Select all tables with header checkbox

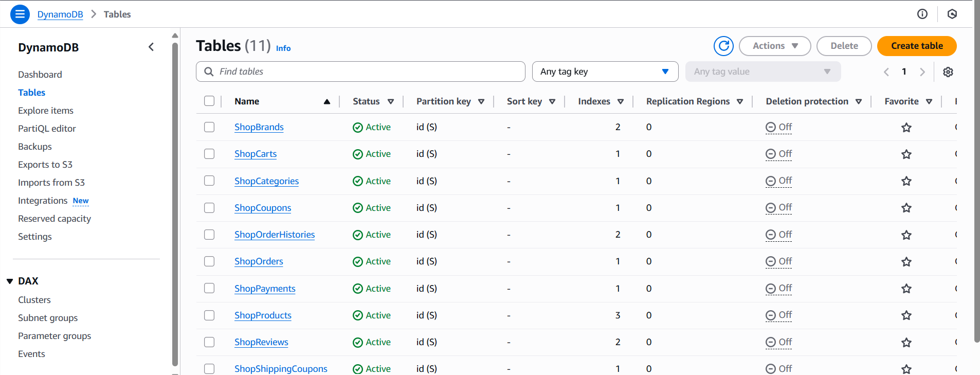tap(209, 101)
